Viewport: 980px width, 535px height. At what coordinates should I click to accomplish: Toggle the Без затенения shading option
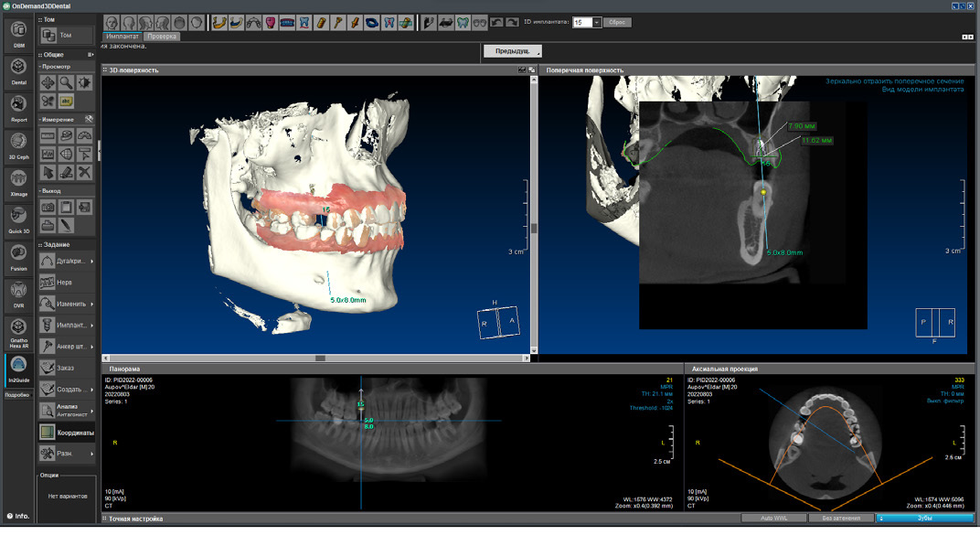coord(839,518)
